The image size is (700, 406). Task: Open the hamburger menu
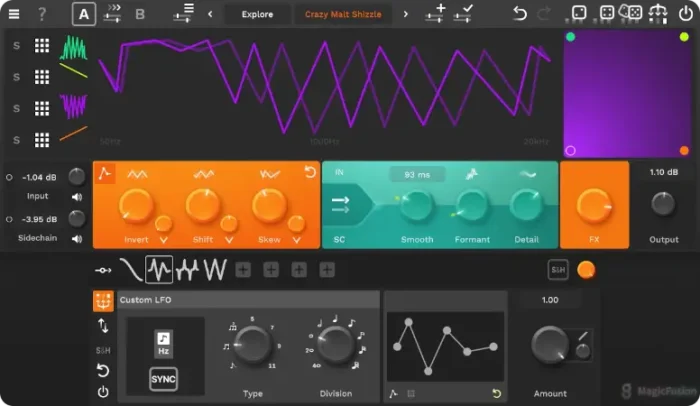[14, 14]
